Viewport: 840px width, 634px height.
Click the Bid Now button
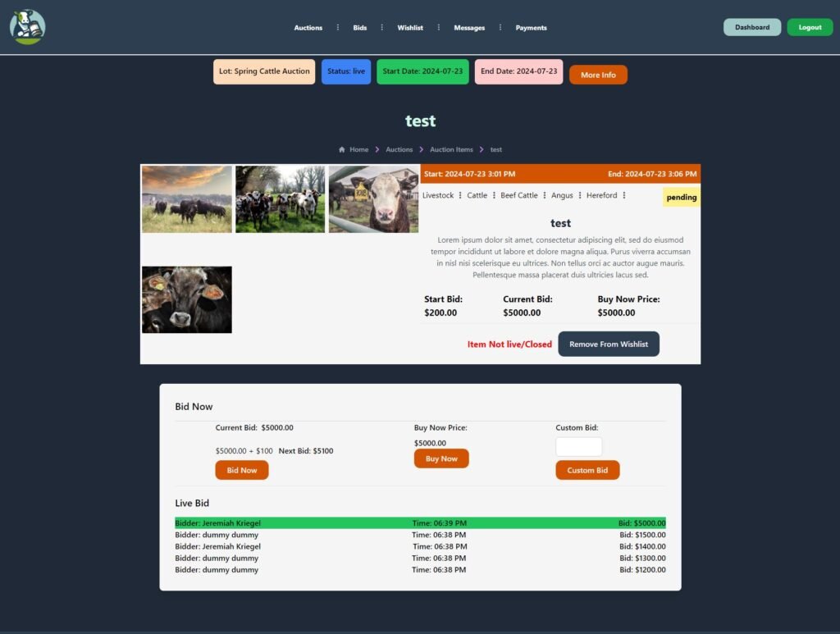(241, 470)
